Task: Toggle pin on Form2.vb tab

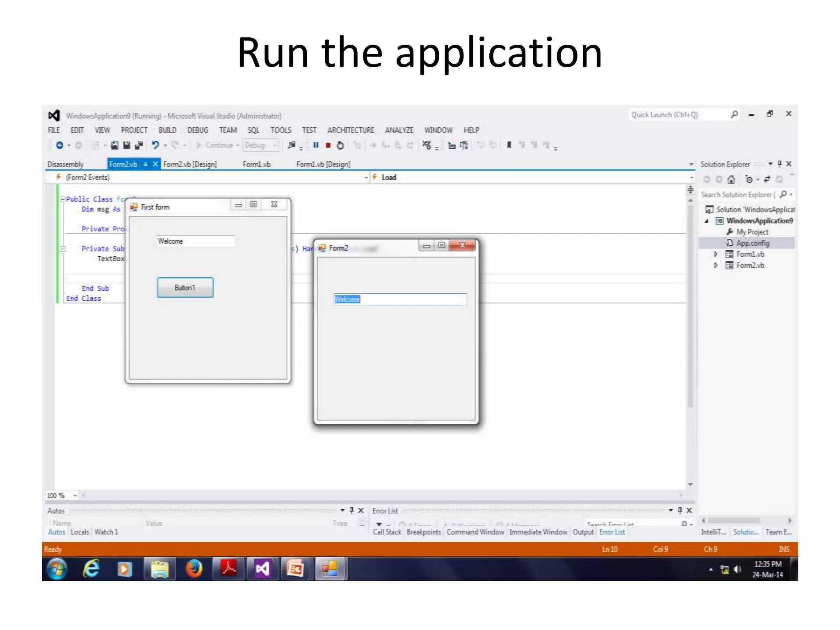Action: pos(145,164)
